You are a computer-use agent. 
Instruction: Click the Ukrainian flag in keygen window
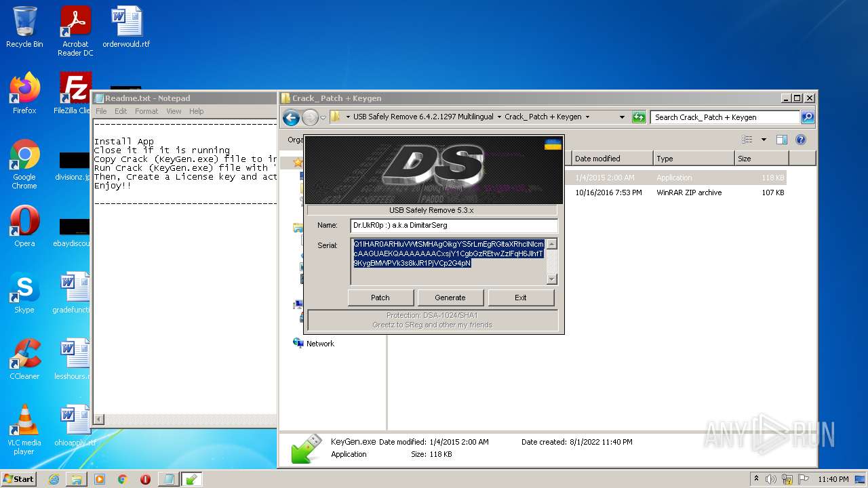pyautogui.click(x=553, y=144)
